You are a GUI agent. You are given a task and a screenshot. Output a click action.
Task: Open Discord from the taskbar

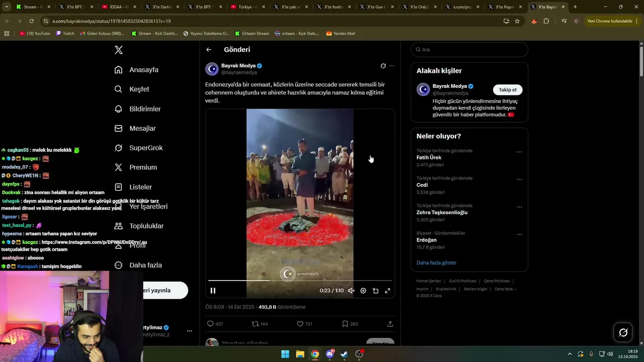(x=330, y=354)
